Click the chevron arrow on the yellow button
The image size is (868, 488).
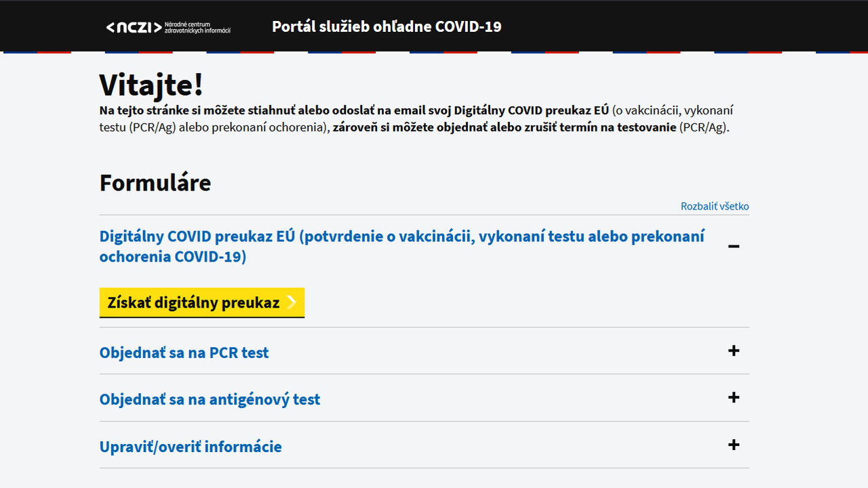292,302
